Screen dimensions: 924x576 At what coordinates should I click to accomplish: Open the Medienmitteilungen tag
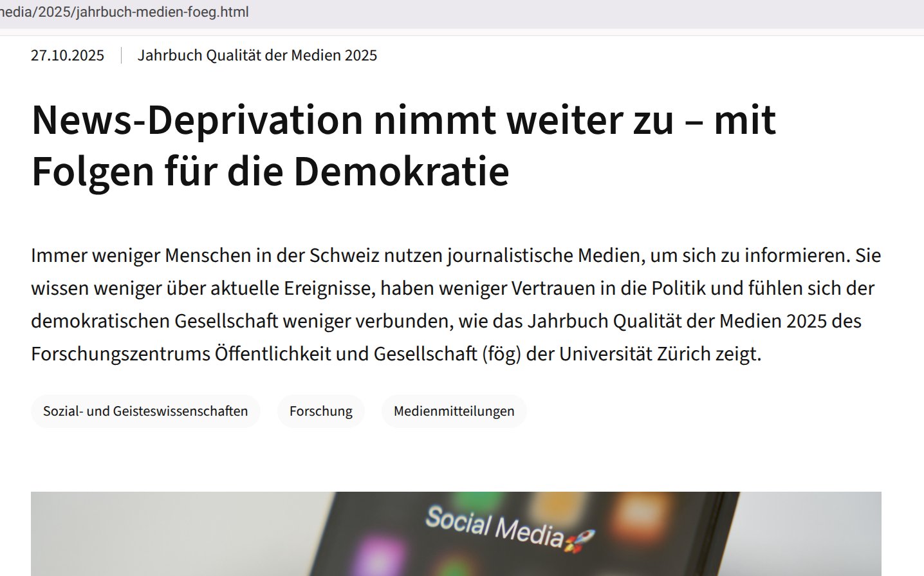[454, 411]
